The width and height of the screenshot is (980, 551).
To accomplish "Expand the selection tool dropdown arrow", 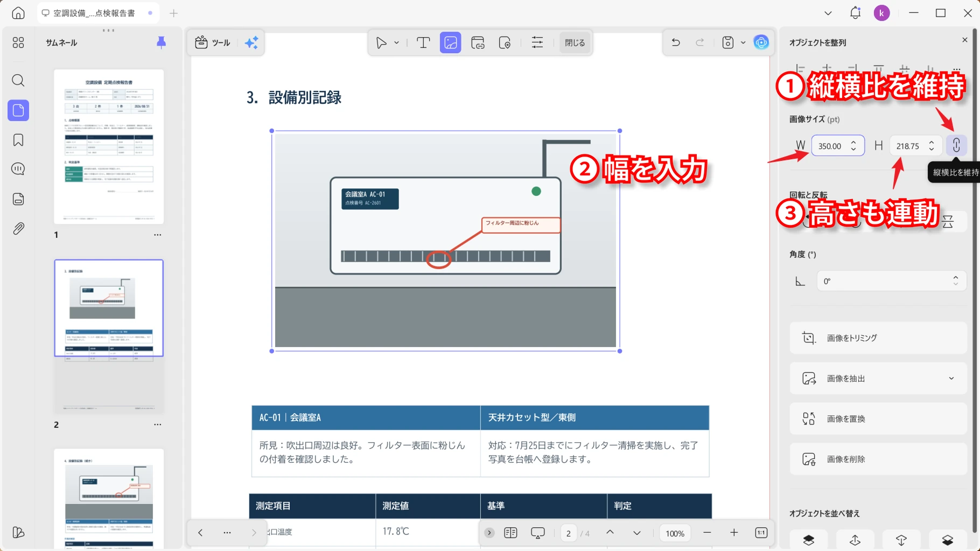I will [397, 43].
